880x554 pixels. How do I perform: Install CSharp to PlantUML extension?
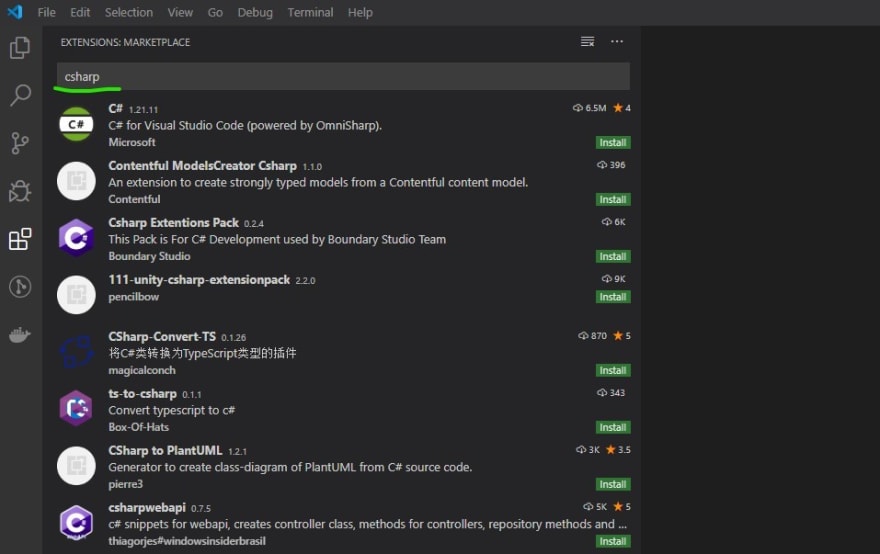click(x=613, y=484)
